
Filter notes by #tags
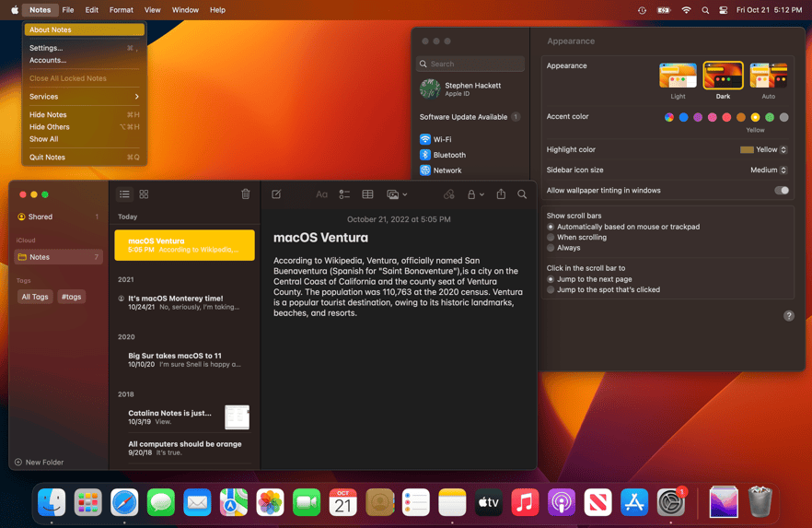72,297
